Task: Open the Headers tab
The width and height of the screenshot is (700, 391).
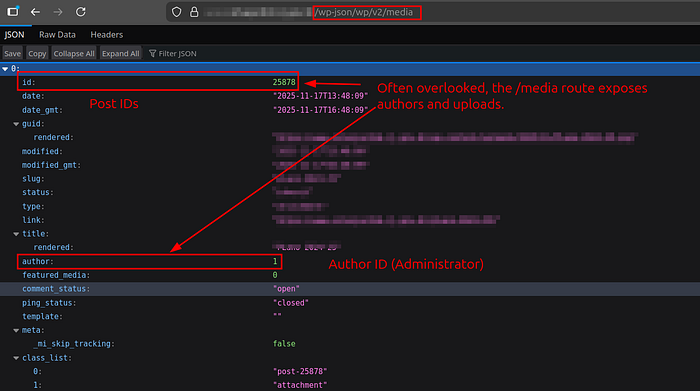Action: click(107, 35)
